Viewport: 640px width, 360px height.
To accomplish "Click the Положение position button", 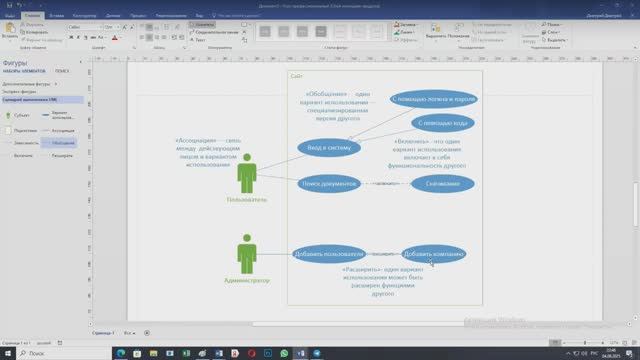I will point(459,31).
